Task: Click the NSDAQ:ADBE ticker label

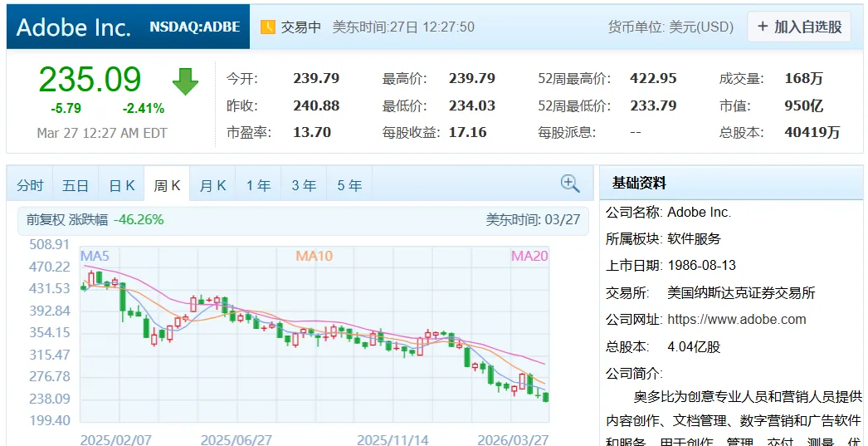Action: point(195,27)
